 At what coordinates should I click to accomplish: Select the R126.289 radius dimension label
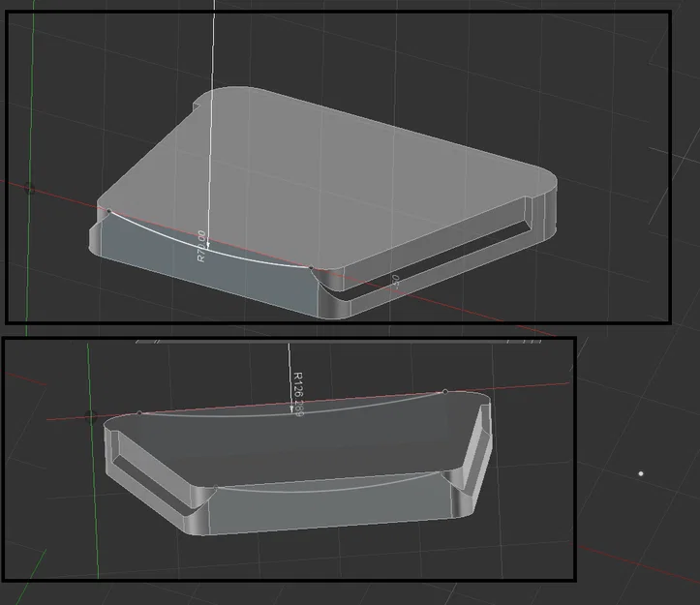point(298,394)
